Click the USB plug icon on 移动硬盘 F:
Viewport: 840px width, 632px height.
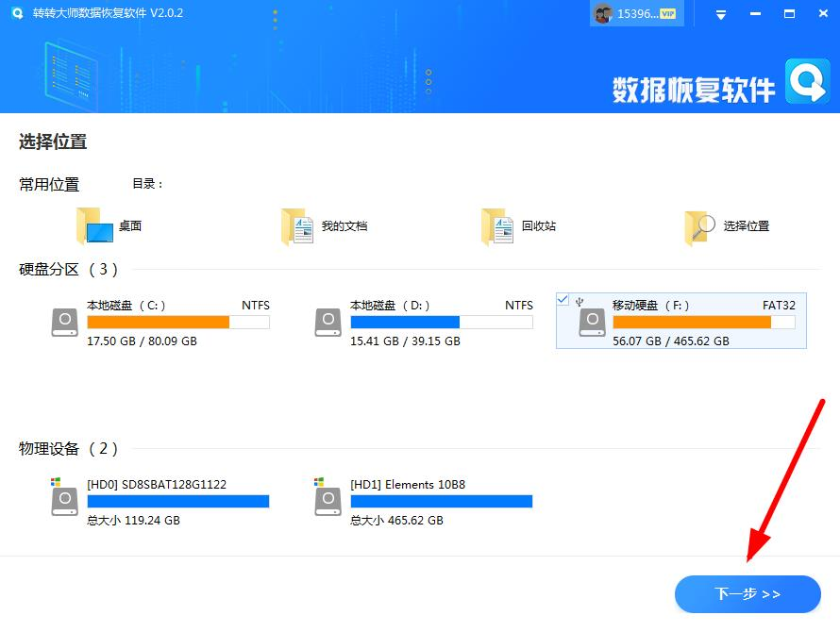[x=578, y=299]
